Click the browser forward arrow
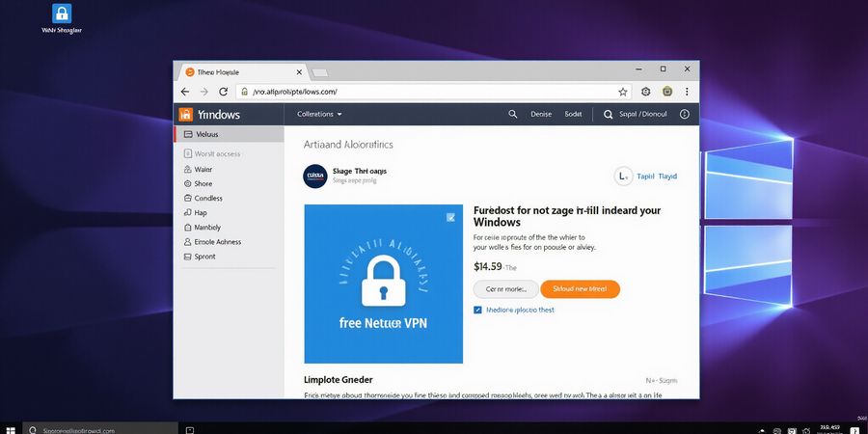868x434 pixels. 204,92
